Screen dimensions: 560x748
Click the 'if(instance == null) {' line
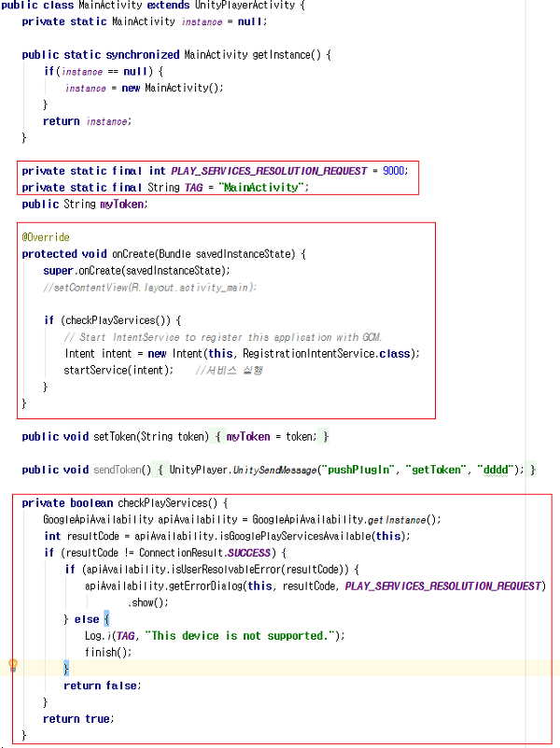coord(104,72)
